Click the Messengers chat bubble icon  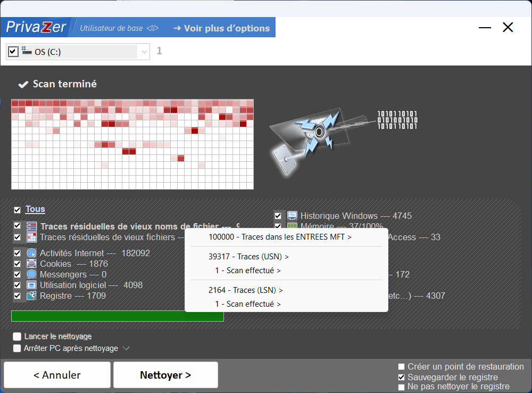[x=31, y=274]
